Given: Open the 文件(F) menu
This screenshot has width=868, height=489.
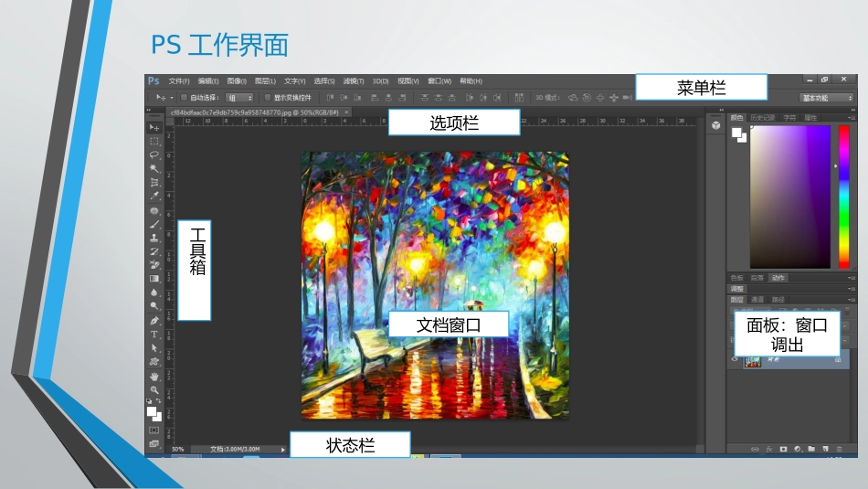Looking at the screenshot, I should pyautogui.click(x=179, y=80).
